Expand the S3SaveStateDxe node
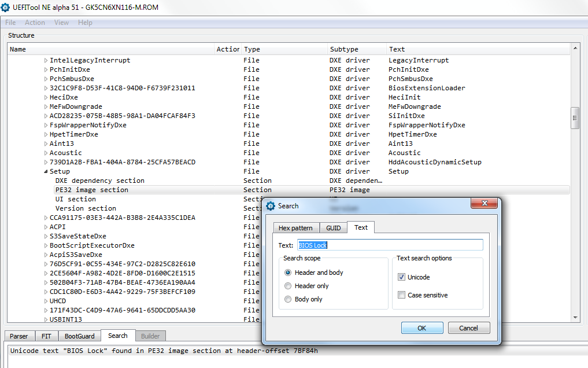The width and height of the screenshot is (588, 368). coord(46,236)
